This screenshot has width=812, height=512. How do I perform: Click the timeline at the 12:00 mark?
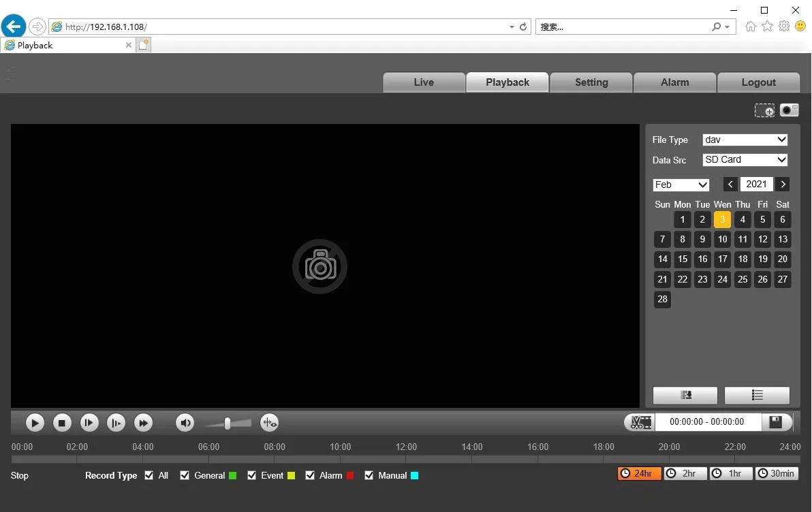click(x=406, y=459)
